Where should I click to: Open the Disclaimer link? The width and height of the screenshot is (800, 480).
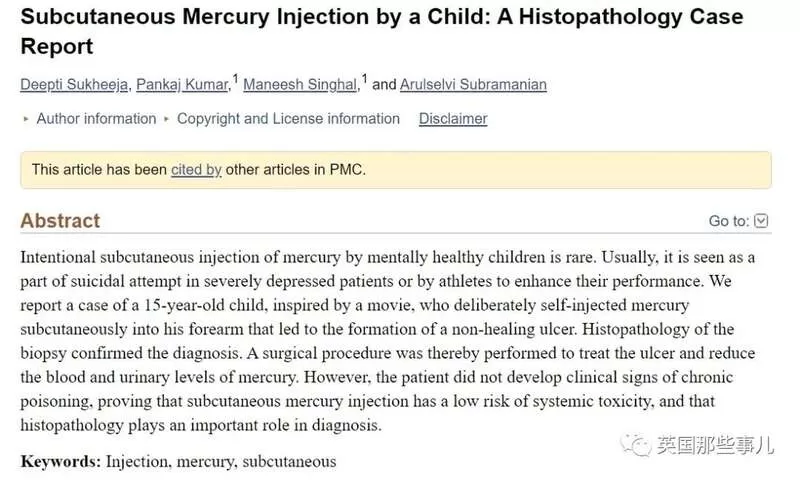453,119
